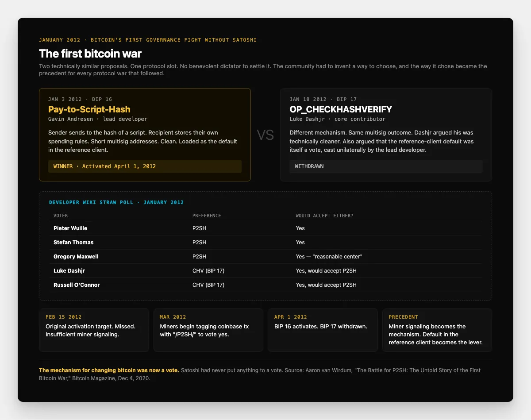Click the highlighted 'mechanism for changing bitcoin' sentence
The height and width of the screenshot is (420, 531).
(x=109, y=370)
